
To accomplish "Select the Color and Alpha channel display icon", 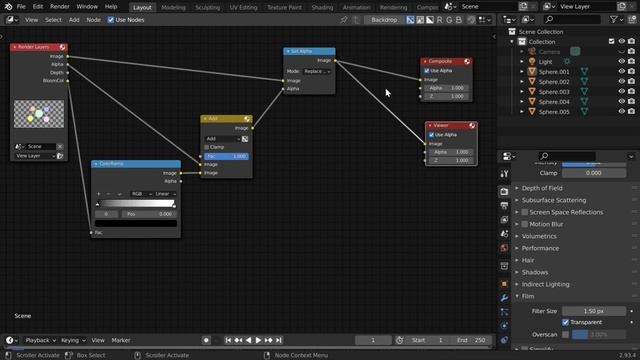I will [410, 20].
